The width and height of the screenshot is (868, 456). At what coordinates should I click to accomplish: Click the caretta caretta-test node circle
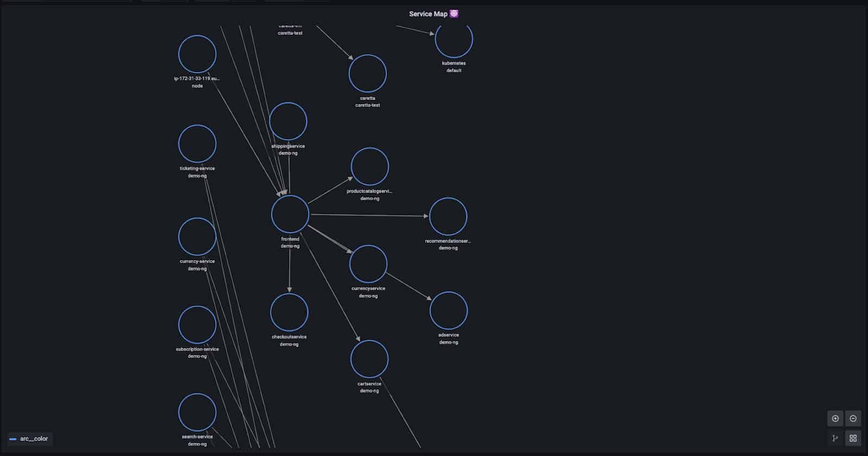click(x=368, y=73)
